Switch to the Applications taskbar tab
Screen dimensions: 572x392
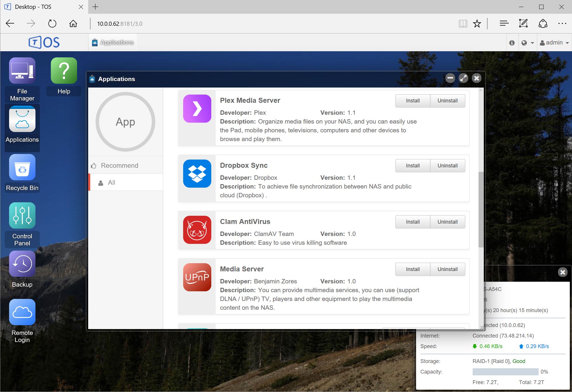pos(113,42)
